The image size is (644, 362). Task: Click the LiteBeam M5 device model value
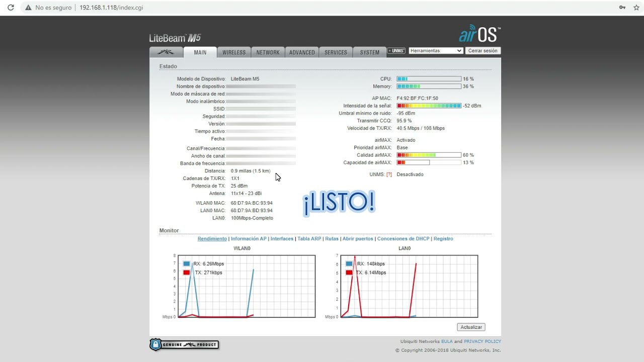pyautogui.click(x=245, y=79)
